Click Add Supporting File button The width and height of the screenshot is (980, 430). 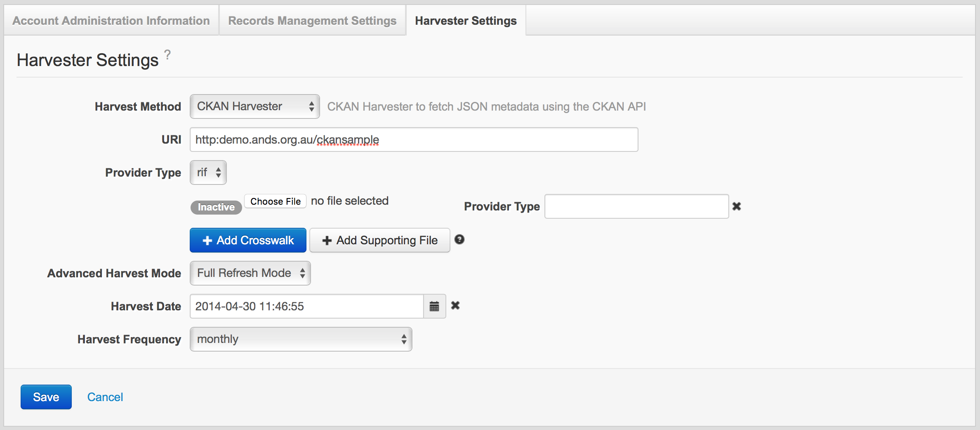pos(379,240)
